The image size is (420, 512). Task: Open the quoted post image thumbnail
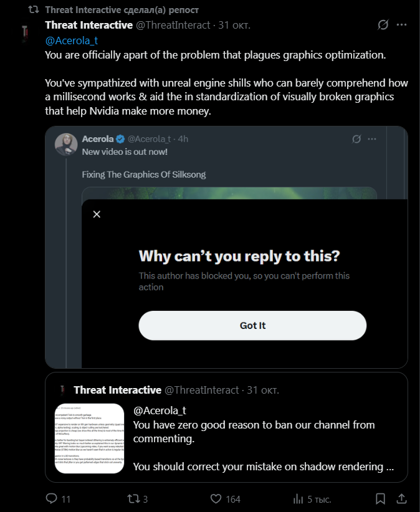click(x=89, y=438)
